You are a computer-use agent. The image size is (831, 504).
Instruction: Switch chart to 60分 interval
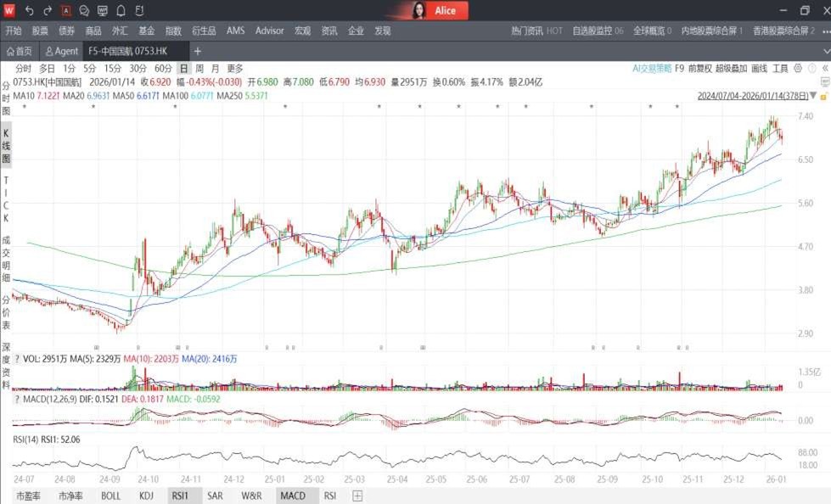click(163, 68)
